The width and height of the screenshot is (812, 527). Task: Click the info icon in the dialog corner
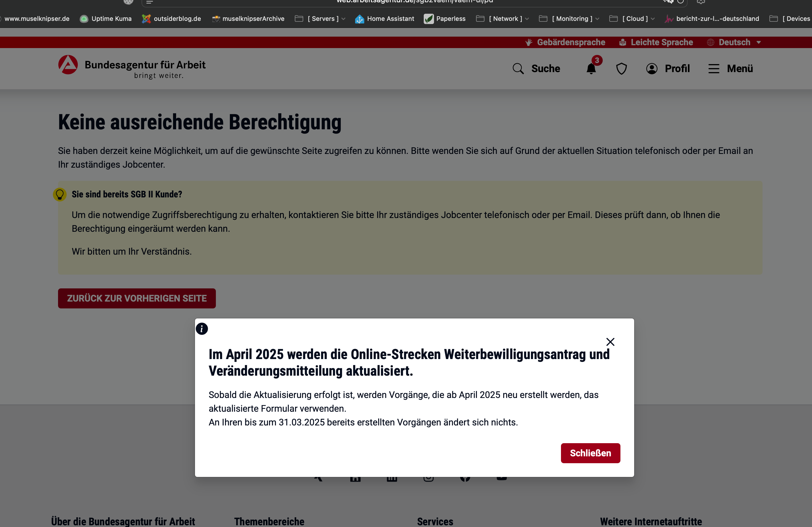[202, 329]
